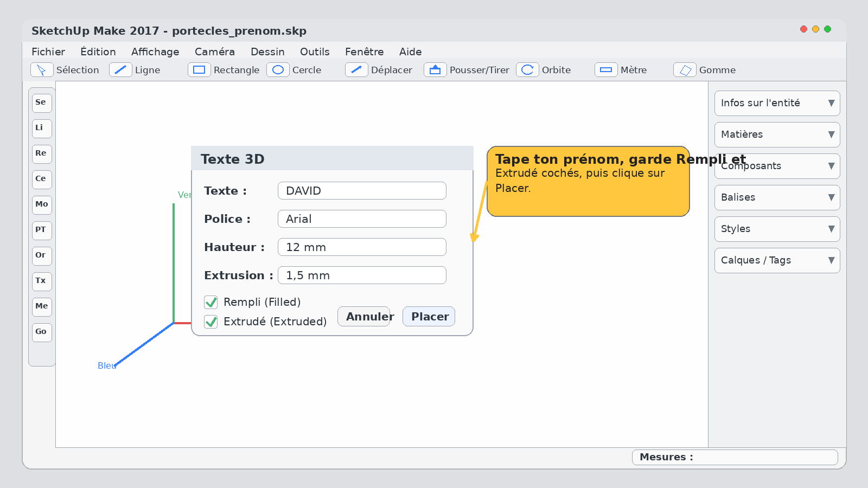Uncheck the Rempli (Filled) checkbox
868x488 pixels.
[211, 302]
